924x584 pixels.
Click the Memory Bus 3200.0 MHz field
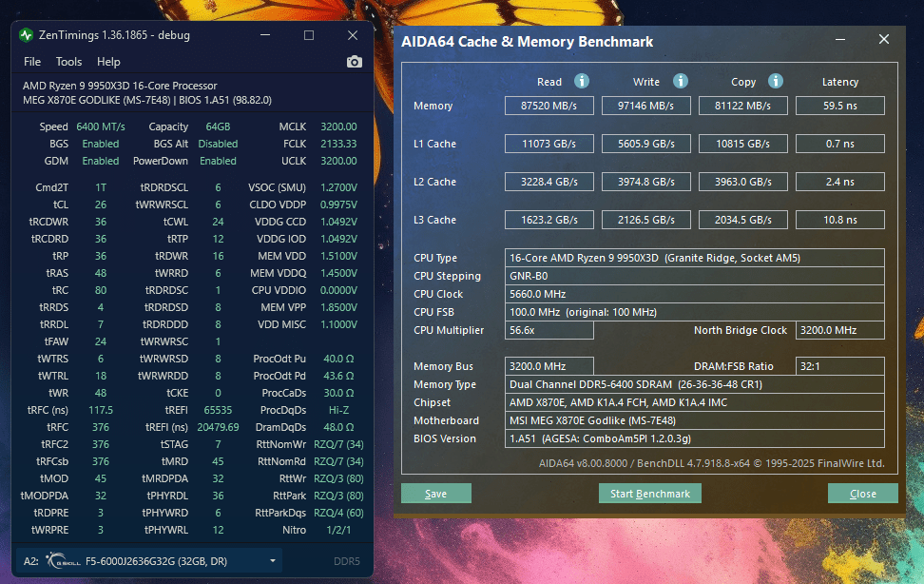[x=549, y=366]
